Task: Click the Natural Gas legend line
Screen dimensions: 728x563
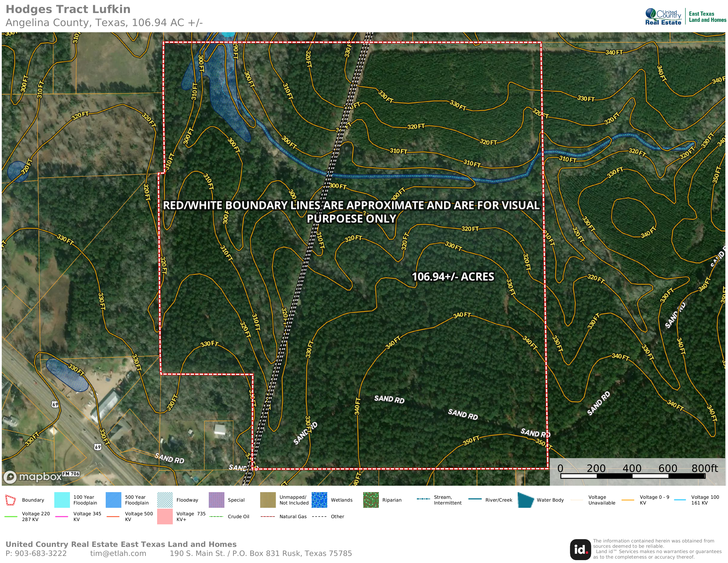Action: pyautogui.click(x=268, y=517)
